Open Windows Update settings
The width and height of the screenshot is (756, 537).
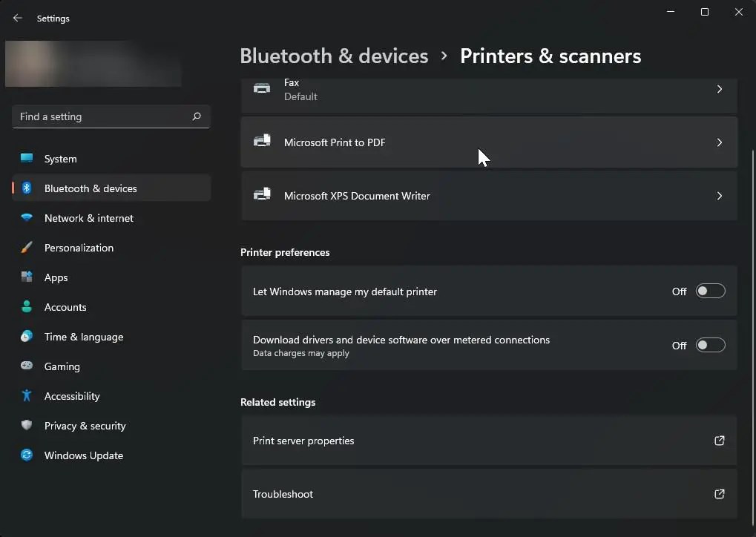[111, 455]
